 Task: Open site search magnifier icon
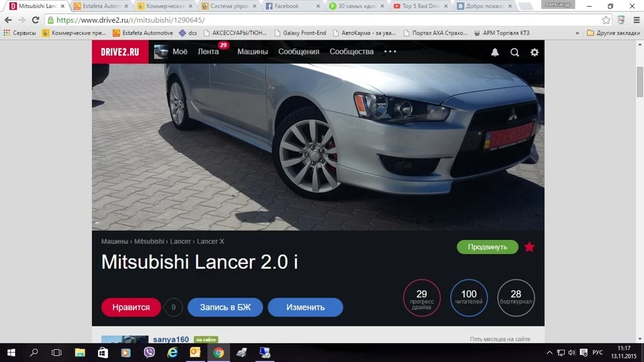click(x=515, y=52)
